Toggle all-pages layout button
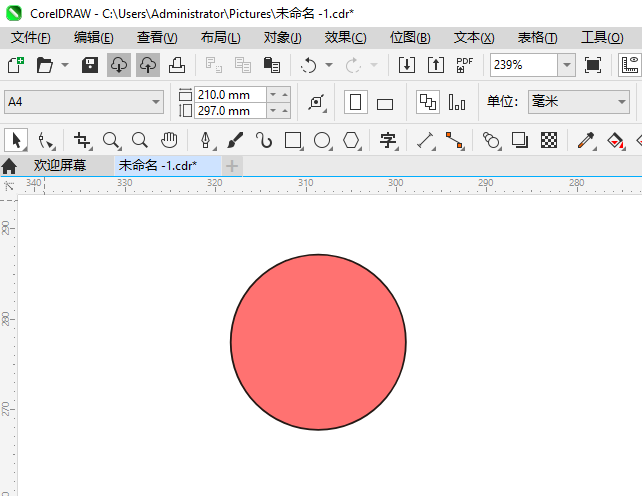This screenshot has height=496, width=642. pyautogui.click(x=428, y=102)
